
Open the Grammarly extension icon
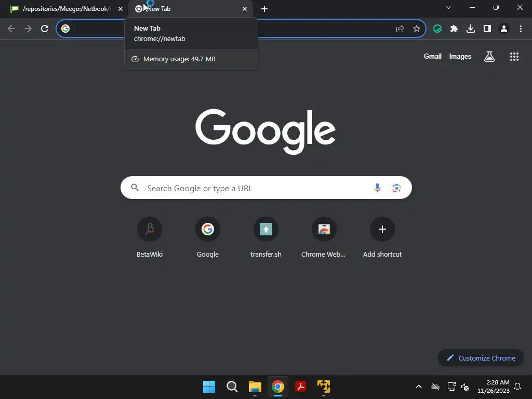click(x=437, y=29)
